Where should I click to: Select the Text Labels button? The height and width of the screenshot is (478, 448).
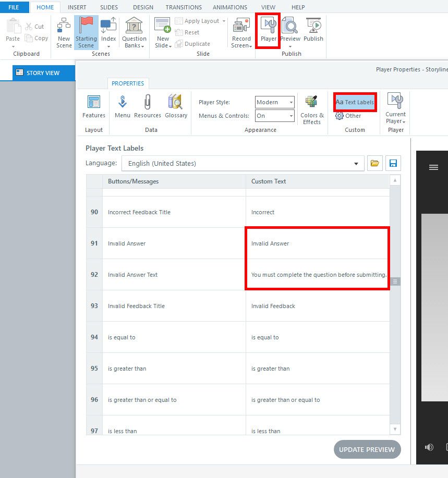click(x=355, y=102)
